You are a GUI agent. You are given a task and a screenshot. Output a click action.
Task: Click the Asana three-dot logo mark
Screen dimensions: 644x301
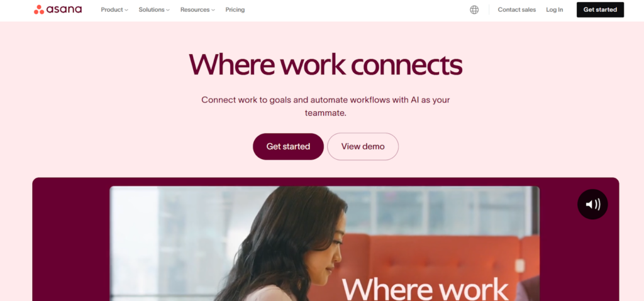click(x=39, y=10)
